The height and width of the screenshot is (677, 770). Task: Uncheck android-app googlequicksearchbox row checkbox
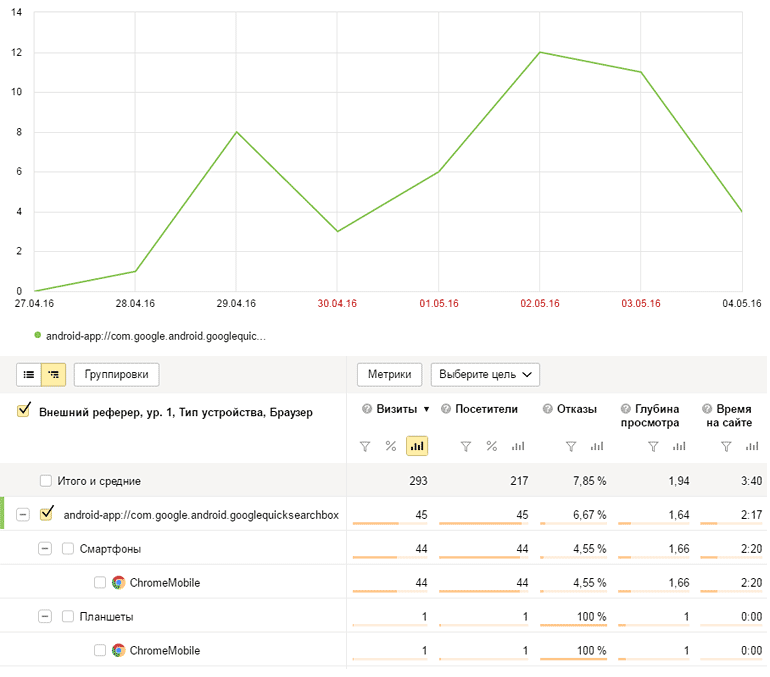[x=46, y=515]
